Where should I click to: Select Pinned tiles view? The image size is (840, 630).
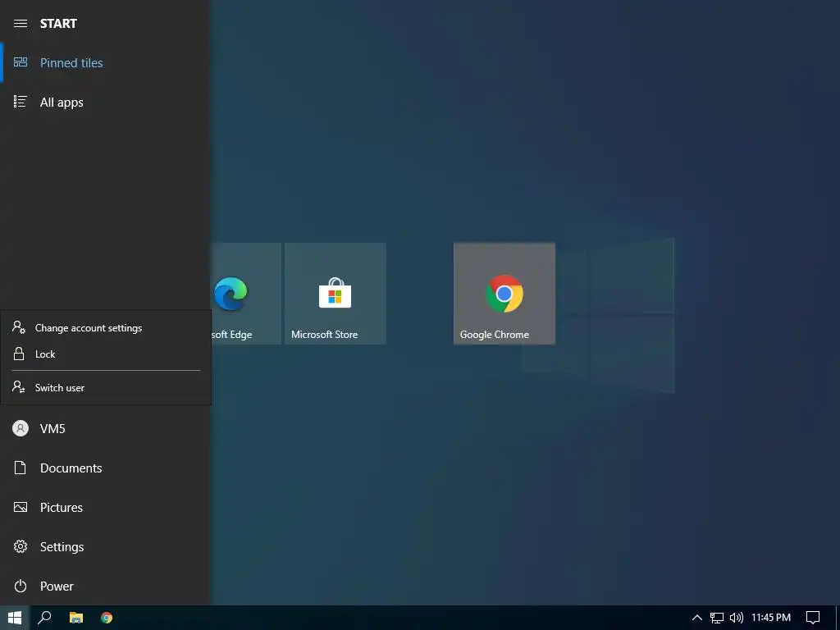[106, 62]
